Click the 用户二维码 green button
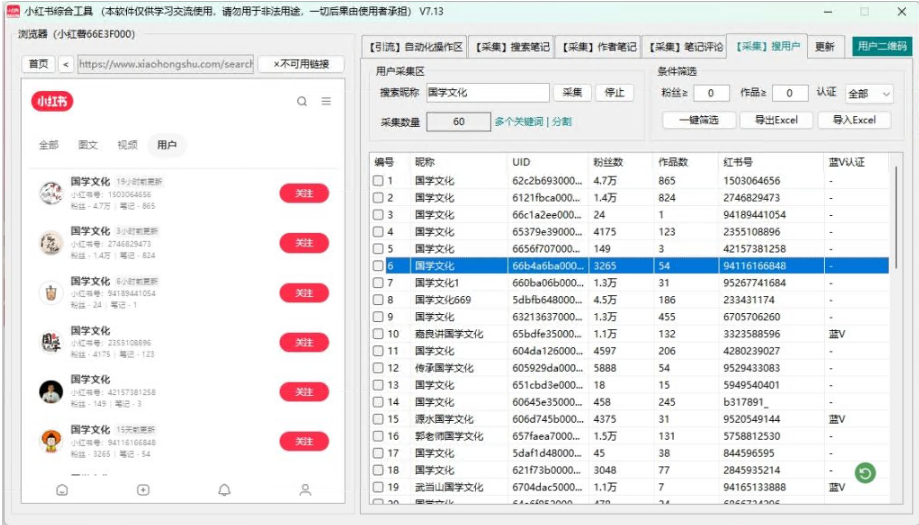 point(881,46)
